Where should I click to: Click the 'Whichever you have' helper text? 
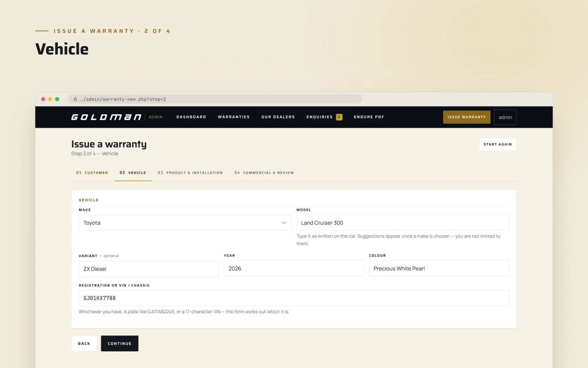click(x=184, y=312)
